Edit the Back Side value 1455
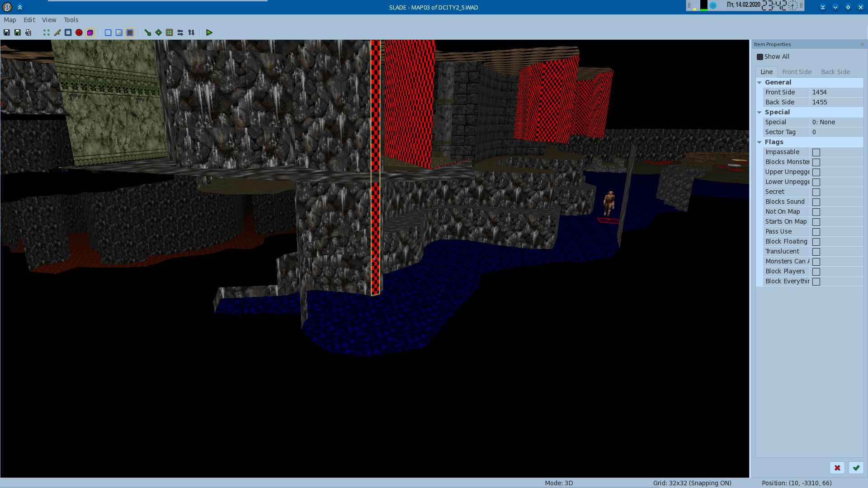Viewport: 868px width, 488px height. point(836,102)
